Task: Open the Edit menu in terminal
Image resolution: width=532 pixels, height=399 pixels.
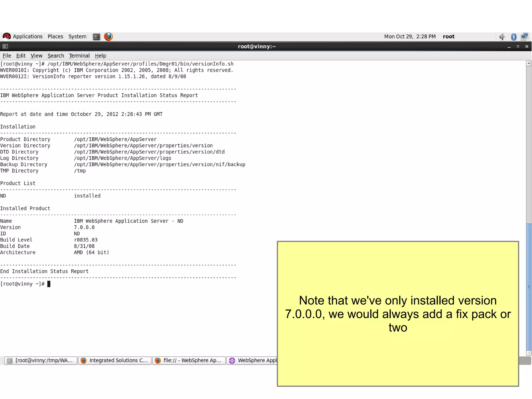Action: [x=21, y=56]
